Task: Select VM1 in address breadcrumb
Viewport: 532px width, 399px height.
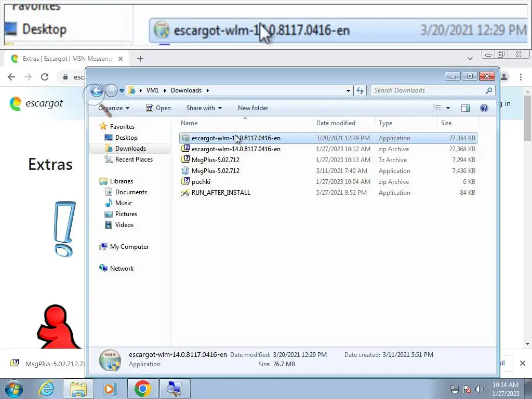Action: click(x=152, y=90)
